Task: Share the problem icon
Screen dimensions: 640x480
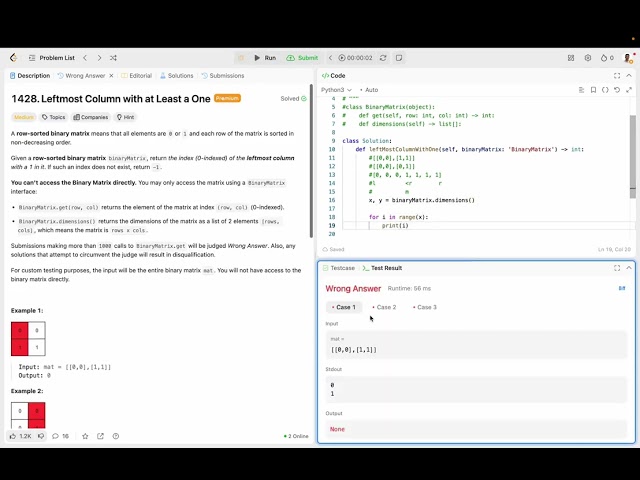Action: [100, 436]
